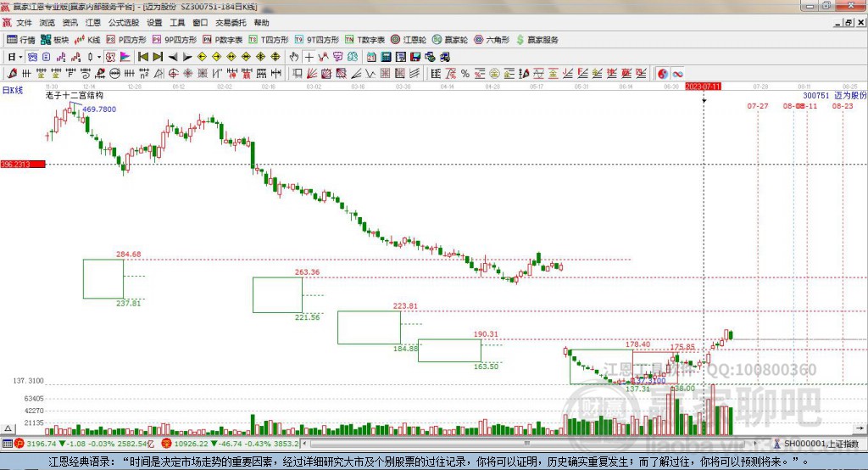Click yellow diamond left-arrow shift icon
868x470 pixels.
tap(202, 57)
